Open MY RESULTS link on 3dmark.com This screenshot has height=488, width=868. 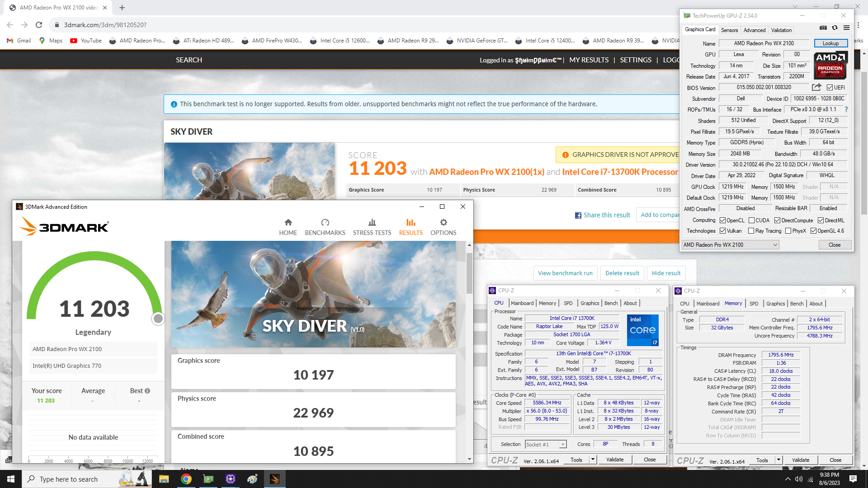589,60
